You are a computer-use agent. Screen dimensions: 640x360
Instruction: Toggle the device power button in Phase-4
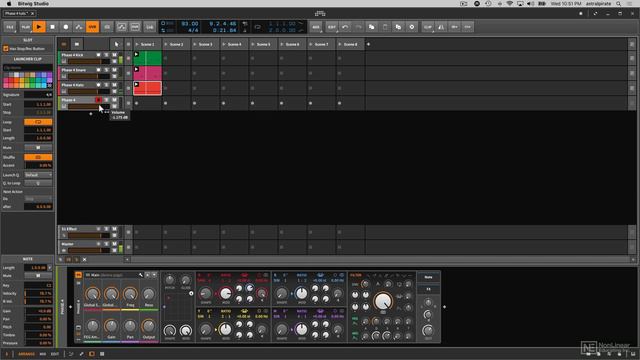(x=78, y=275)
